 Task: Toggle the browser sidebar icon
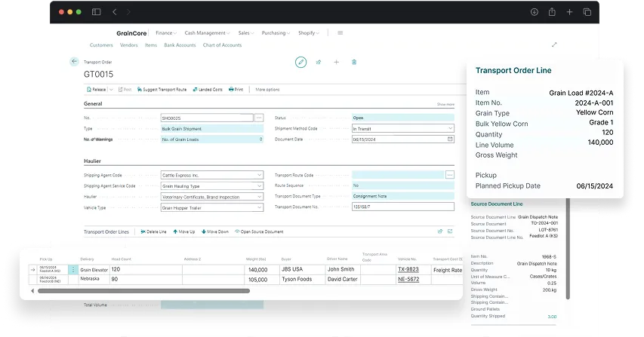click(96, 12)
